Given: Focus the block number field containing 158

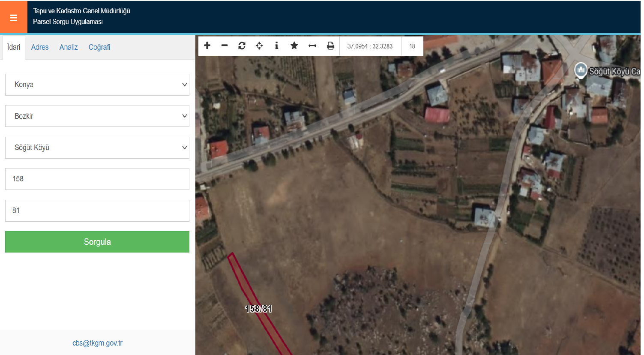Looking at the screenshot, I should 97,179.
